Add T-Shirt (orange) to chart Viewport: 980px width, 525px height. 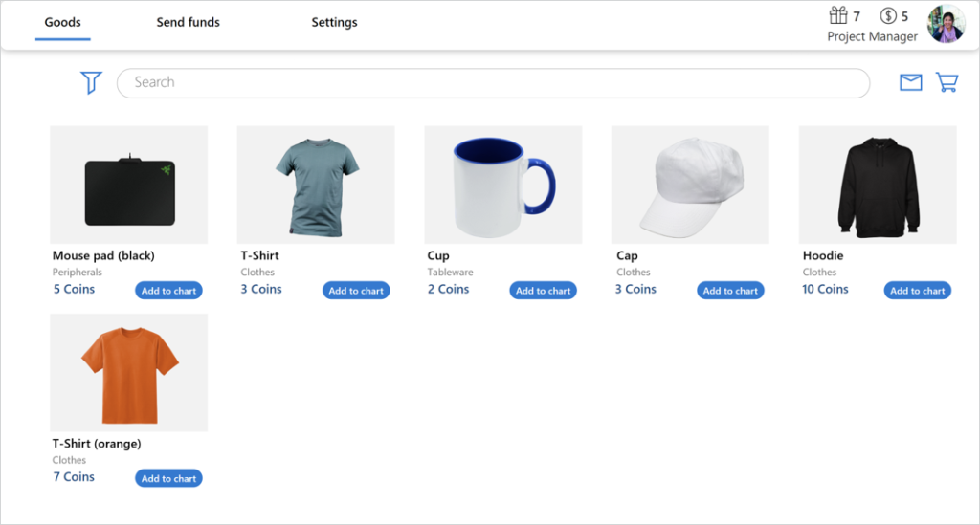pos(168,478)
